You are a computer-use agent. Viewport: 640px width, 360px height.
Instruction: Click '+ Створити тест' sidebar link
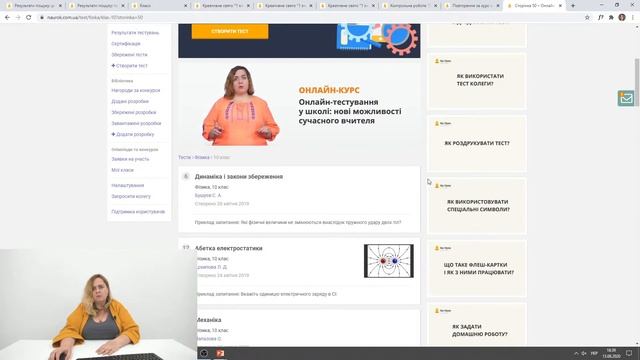[x=129, y=66]
